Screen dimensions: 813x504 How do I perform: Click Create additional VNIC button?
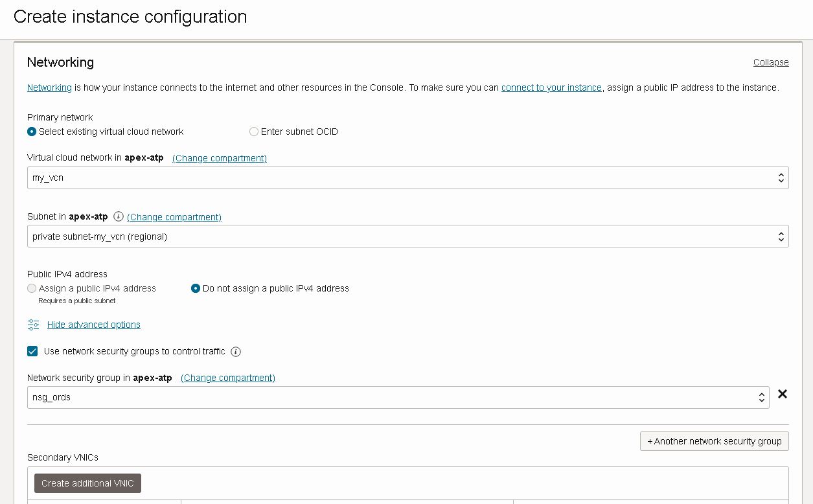click(87, 483)
